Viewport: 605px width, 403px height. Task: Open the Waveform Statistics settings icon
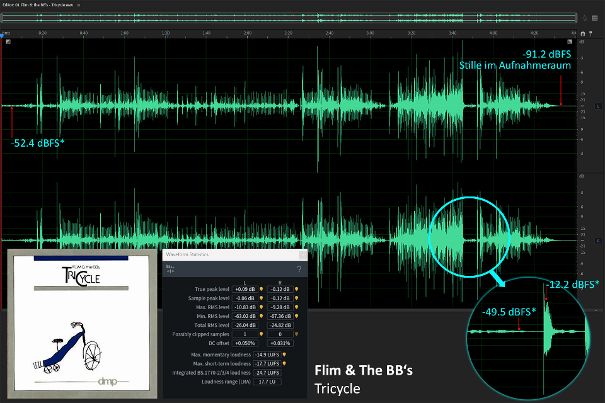[170, 268]
